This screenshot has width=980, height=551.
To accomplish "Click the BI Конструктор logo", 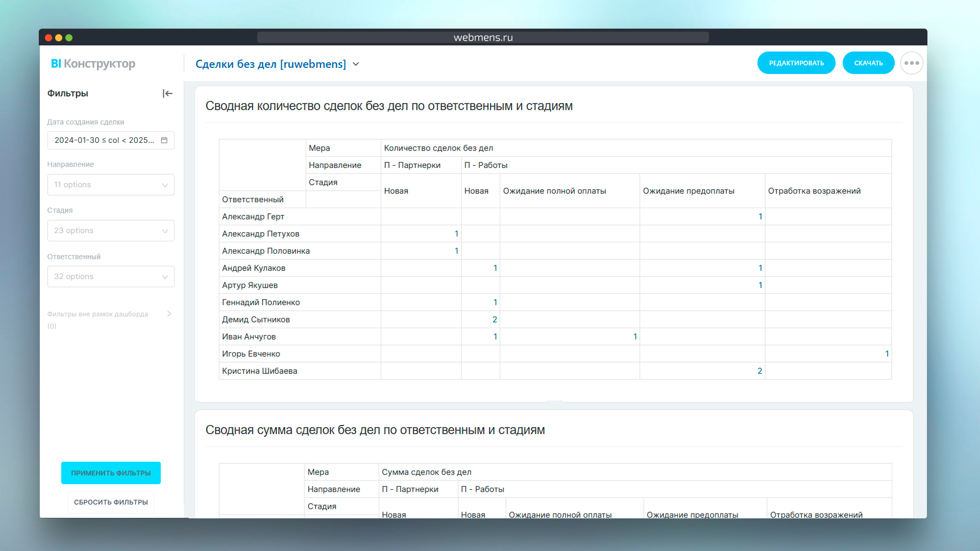I will 93,64.
